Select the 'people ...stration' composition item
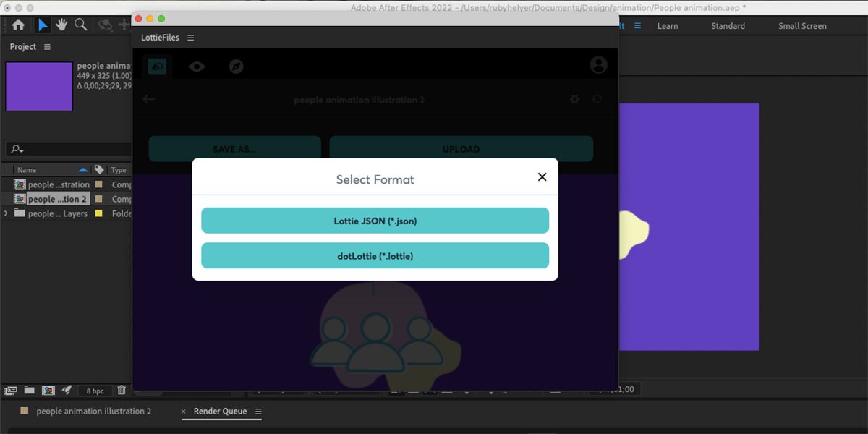This screenshot has width=868, height=434. (59, 184)
